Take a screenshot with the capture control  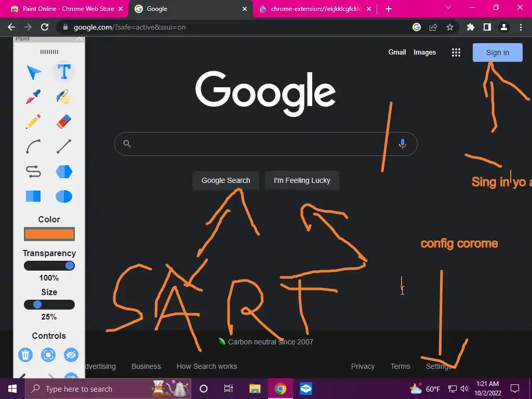click(x=48, y=355)
